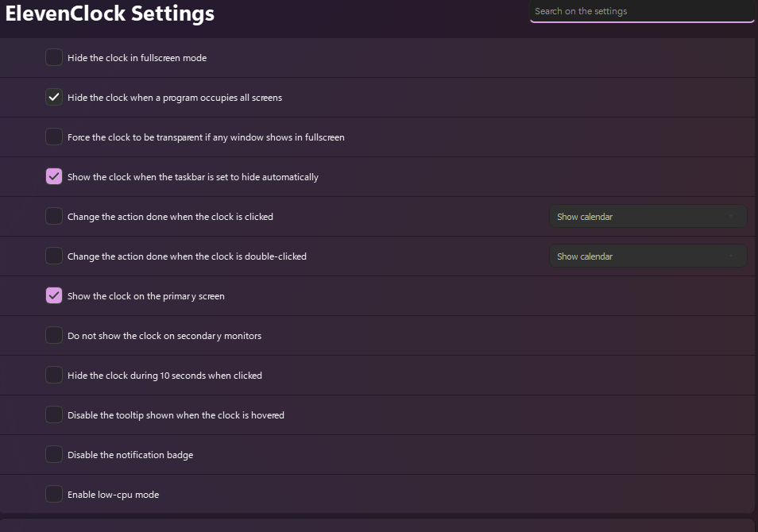This screenshot has height=532, width=758.
Task: Enable hiding the clock 10 seconds when clicked
Action: pos(53,375)
